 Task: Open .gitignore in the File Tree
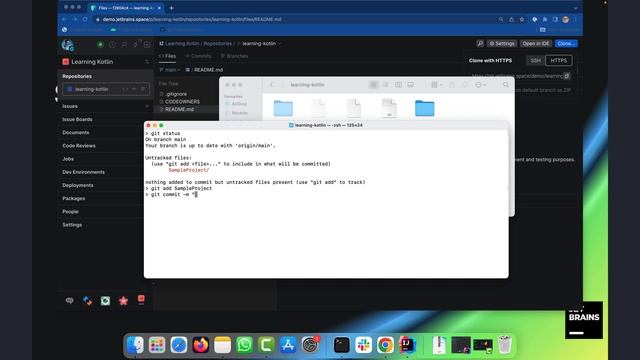tap(176, 94)
